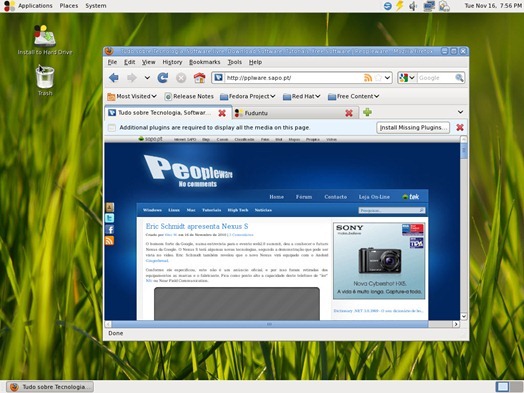Screen dimensions: 524x393
Task: Open the volume control in system tray
Action: click(413, 6)
